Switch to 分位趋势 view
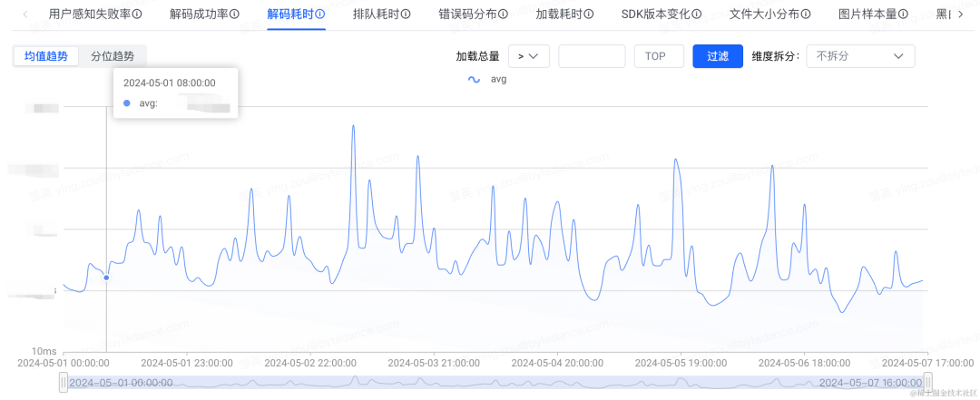This screenshot has height=400, width=980. [x=113, y=56]
